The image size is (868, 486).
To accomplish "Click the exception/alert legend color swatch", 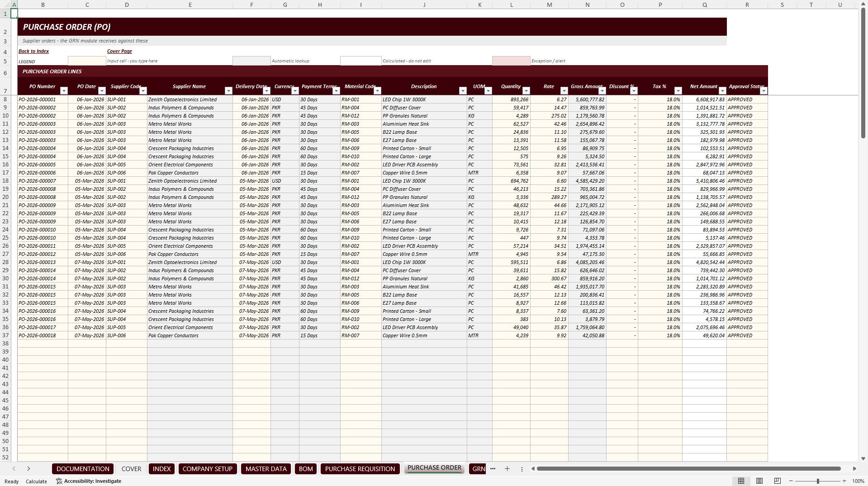I will [511, 61].
